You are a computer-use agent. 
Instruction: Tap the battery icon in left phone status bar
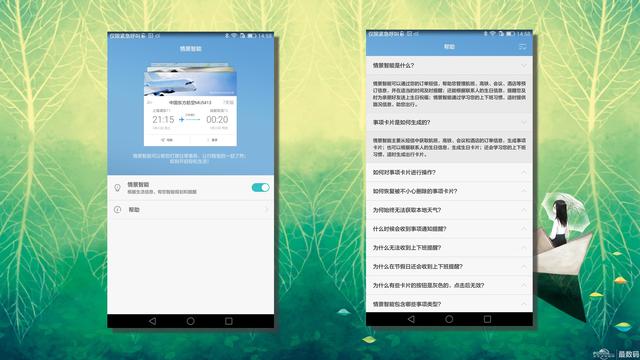click(251, 36)
